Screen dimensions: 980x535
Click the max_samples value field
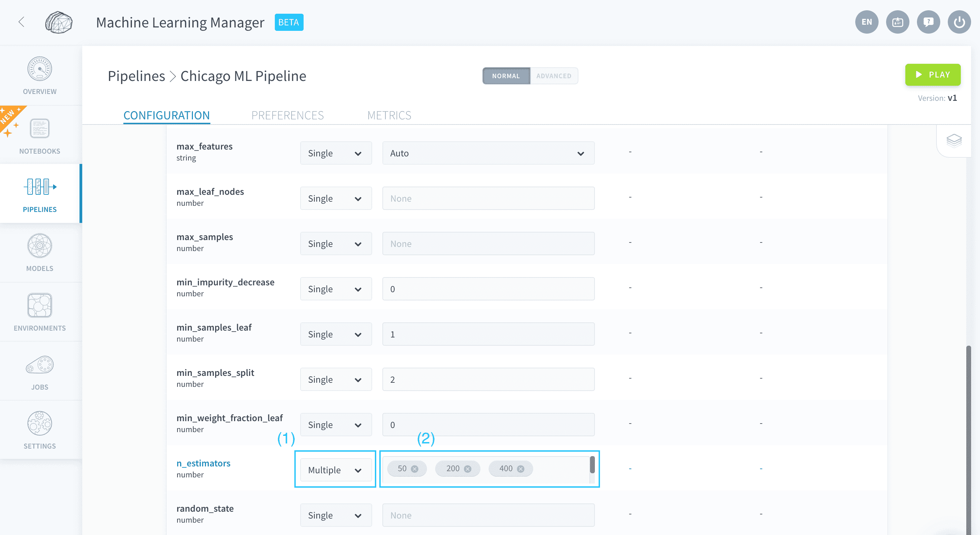pyautogui.click(x=489, y=244)
